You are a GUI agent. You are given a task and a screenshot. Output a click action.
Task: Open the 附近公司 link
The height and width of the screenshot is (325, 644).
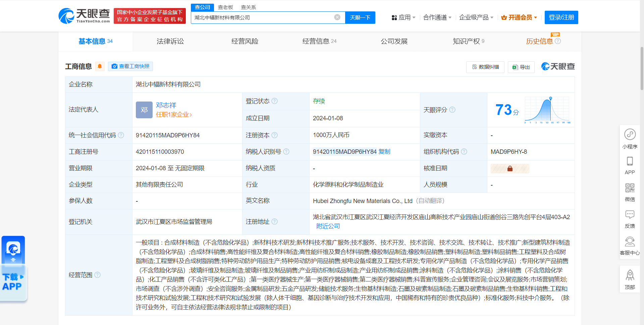click(328, 226)
